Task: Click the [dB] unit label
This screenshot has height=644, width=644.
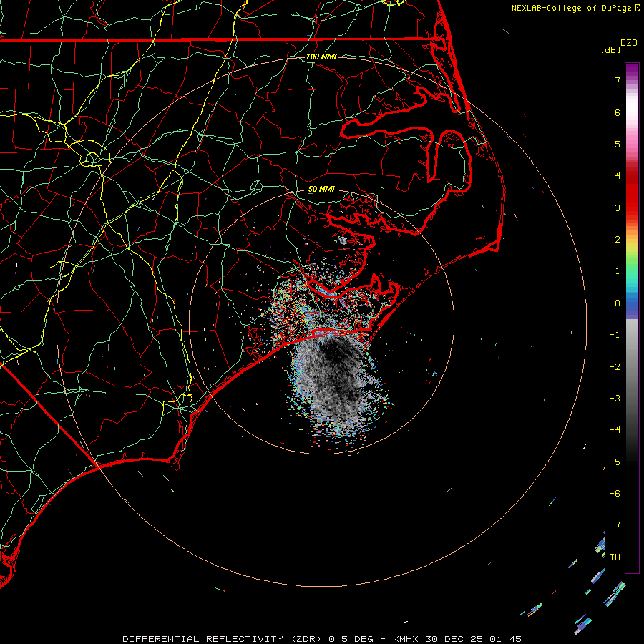Action: click(610, 49)
